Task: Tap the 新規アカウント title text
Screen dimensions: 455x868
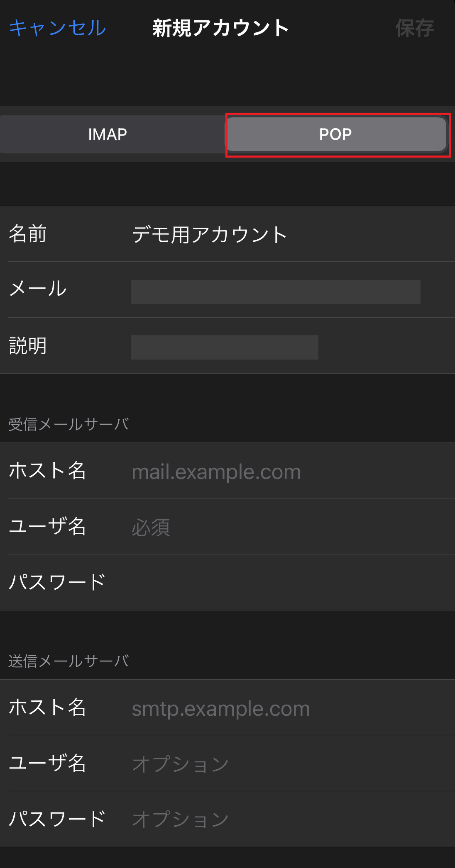Action: 220,28
